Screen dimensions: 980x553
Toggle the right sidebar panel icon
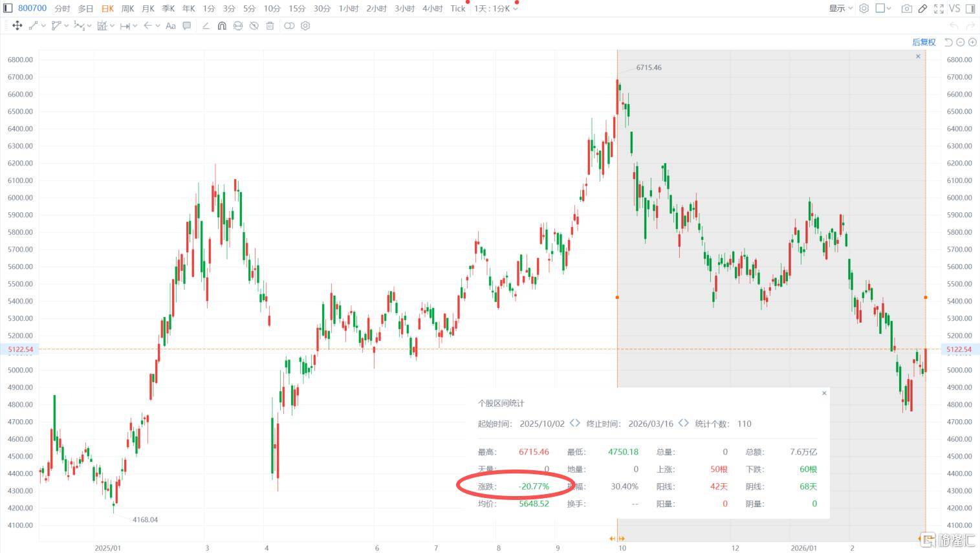970,8
